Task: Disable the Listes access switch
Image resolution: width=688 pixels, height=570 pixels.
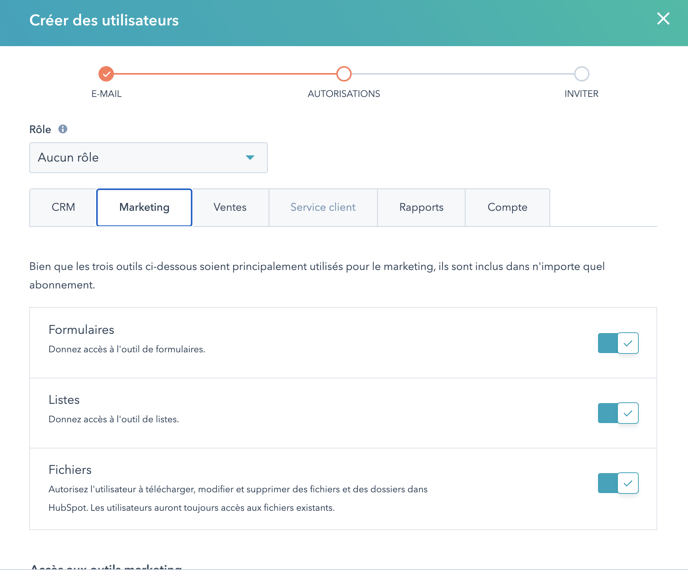Action: [618, 413]
